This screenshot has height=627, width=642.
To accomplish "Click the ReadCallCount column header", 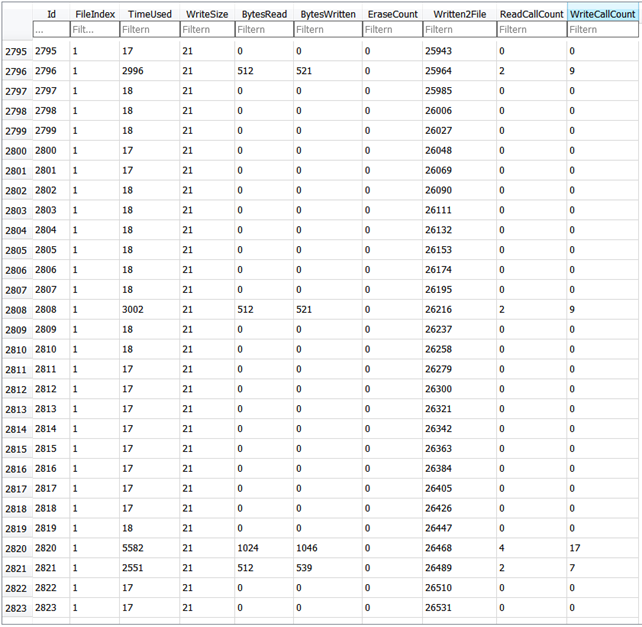I will pos(532,14).
